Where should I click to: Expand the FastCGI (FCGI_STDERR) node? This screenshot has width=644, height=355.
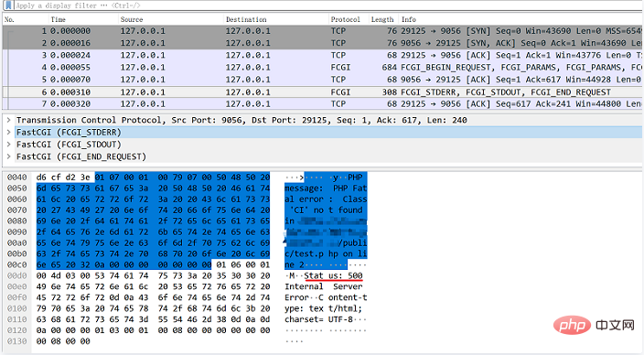click(x=8, y=133)
